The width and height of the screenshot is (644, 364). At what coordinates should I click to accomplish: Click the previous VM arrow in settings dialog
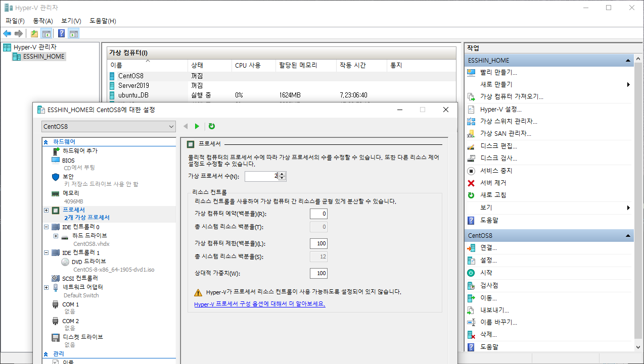pos(186,126)
